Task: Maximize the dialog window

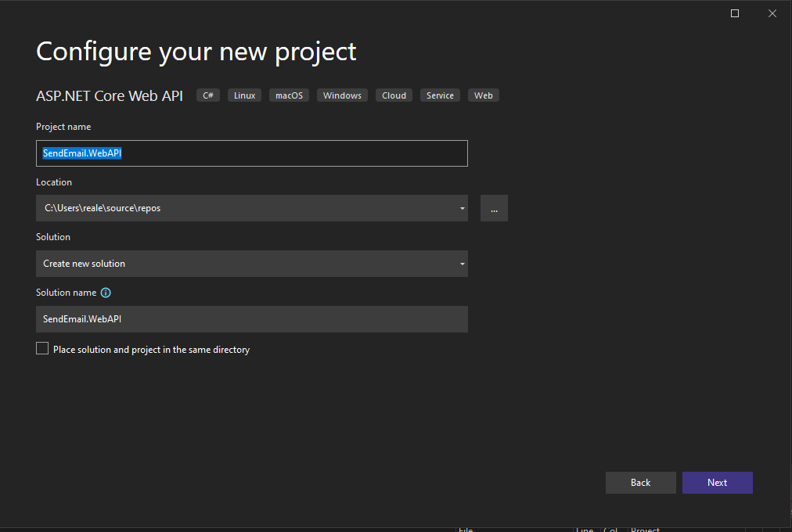Action: tap(734, 13)
